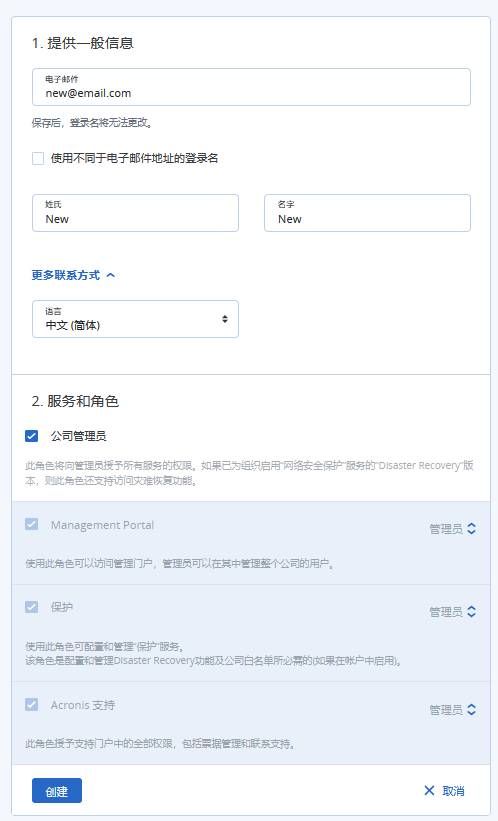Click the chevron-up icon next to 更多联系方式
The width and height of the screenshot is (498, 821).
click(x=110, y=275)
